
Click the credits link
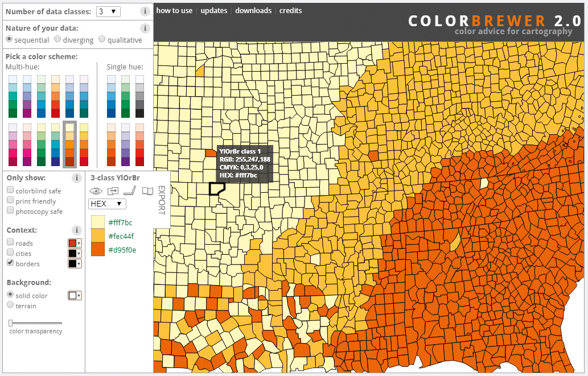(x=291, y=10)
